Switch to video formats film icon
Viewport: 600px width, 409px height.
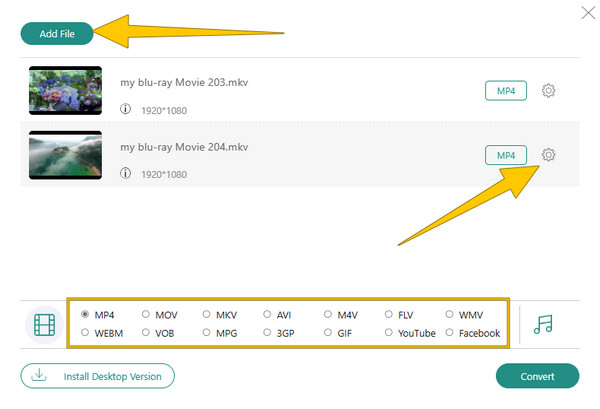(44, 325)
